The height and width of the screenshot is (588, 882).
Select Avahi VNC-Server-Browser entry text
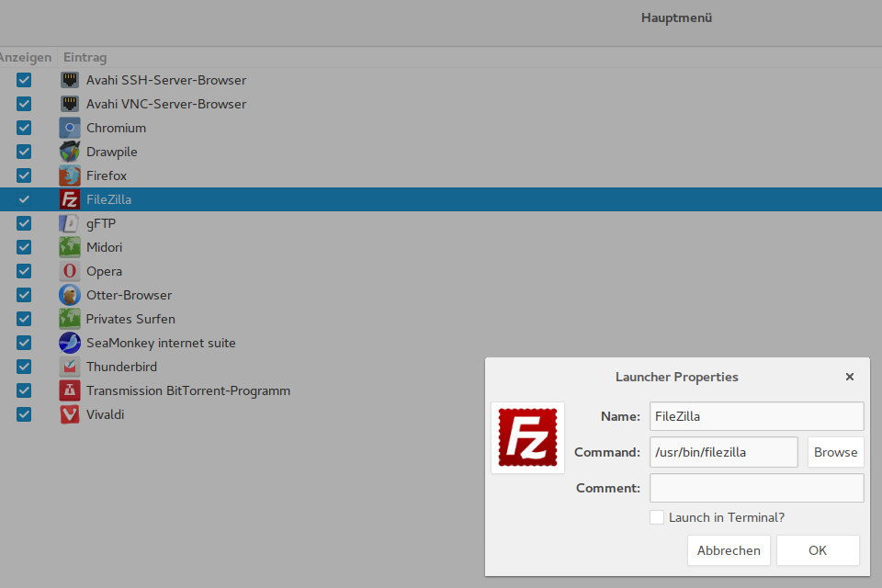166,104
